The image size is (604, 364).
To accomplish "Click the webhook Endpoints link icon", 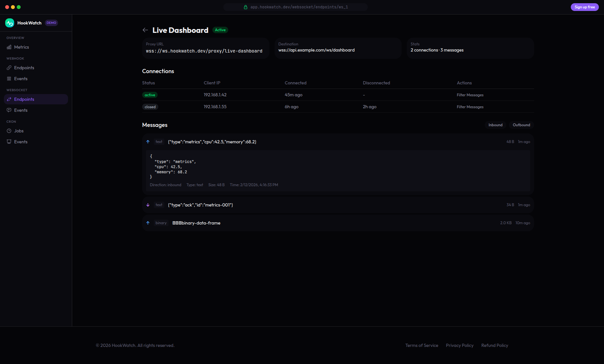I will click(9, 68).
